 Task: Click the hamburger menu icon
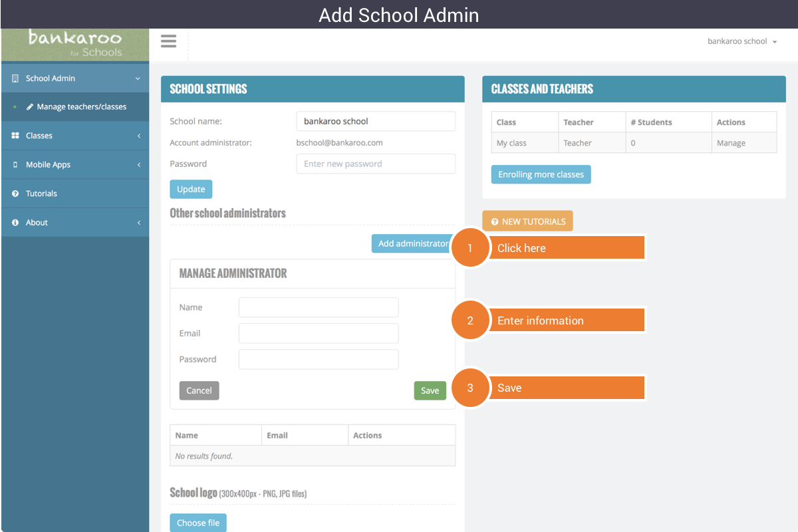coord(168,41)
